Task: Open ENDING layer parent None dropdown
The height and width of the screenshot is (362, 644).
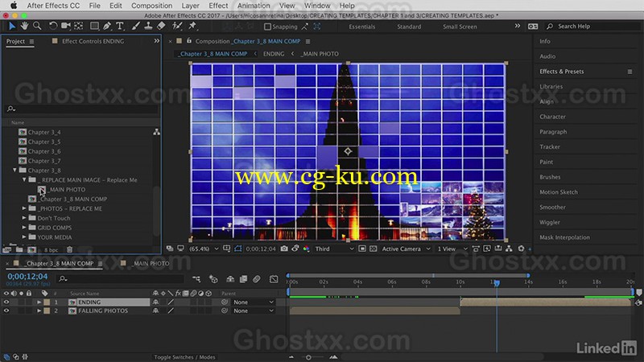Action: pyautogui.click(x=253, y=302)
